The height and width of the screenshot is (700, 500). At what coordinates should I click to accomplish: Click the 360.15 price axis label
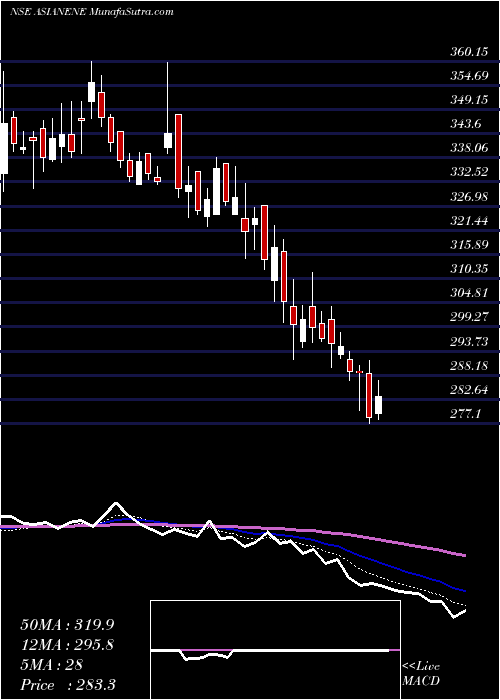[468, 52]
